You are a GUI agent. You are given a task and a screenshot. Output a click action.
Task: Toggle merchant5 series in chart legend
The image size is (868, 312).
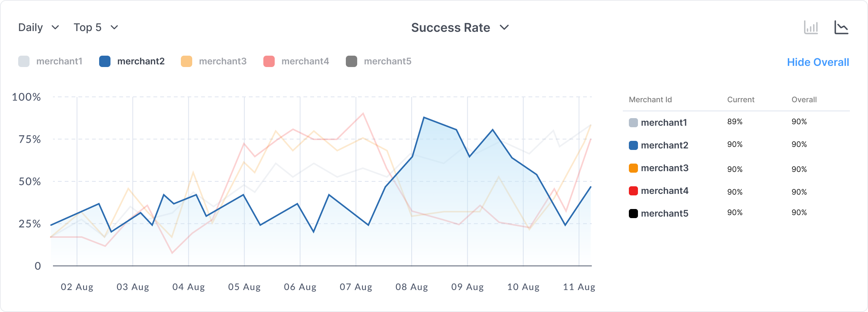pyautogui.click(x=379, y=61)
